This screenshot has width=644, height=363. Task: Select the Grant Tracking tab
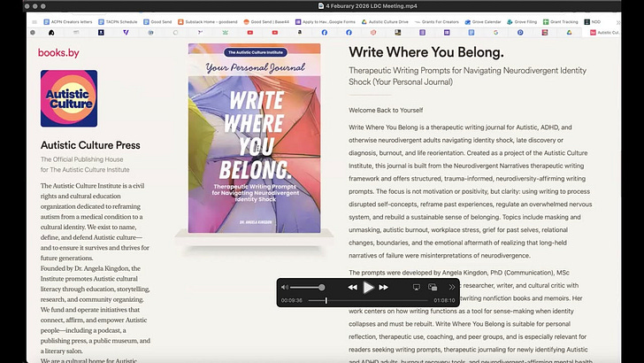point(562,20)
